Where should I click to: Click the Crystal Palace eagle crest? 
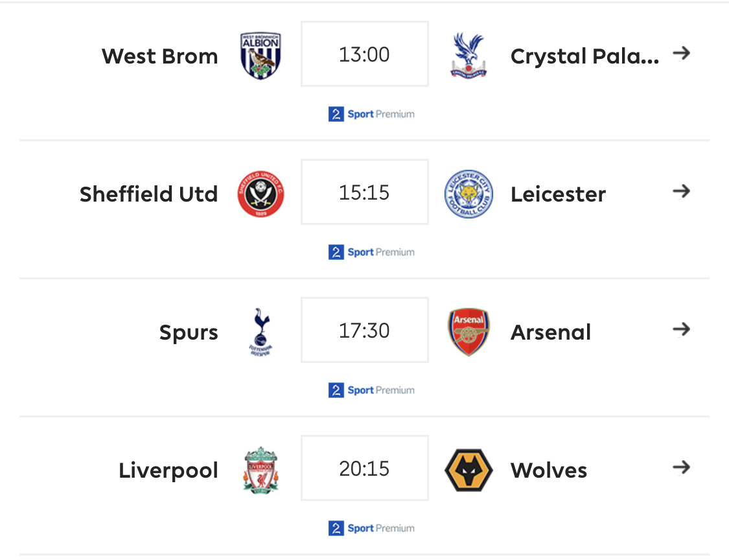[x=469, y=55]
